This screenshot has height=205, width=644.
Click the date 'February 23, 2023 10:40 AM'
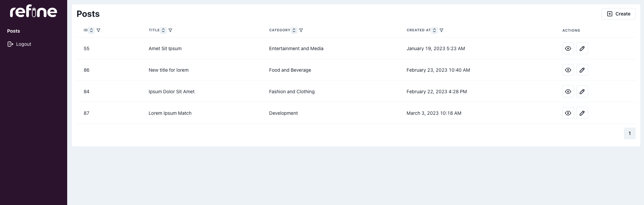438,70
